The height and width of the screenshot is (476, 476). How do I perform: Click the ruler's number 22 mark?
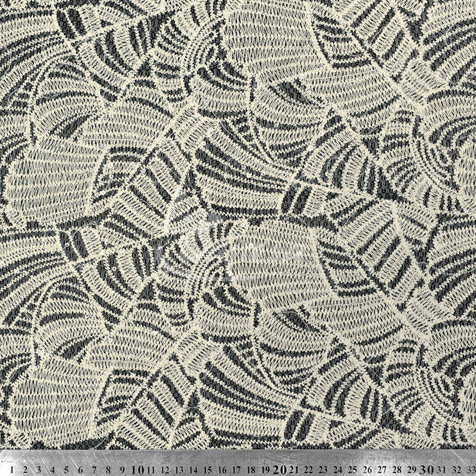pos(308,469)
